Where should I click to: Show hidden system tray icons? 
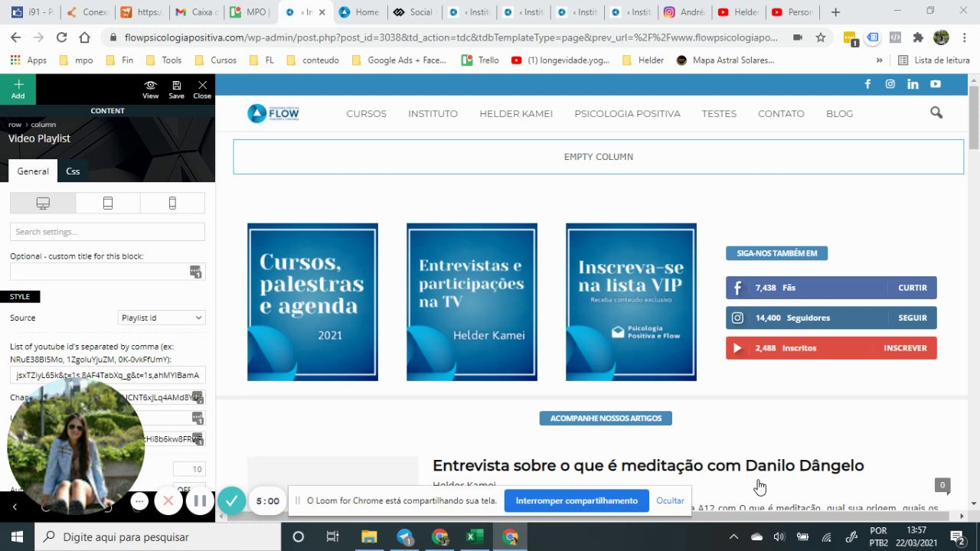tap(733, 536)
